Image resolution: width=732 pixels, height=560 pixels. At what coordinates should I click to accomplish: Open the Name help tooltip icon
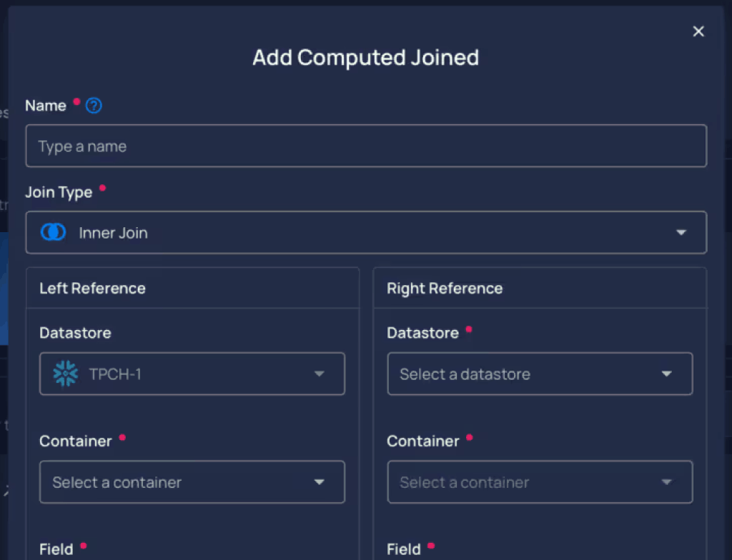(94, 106)
